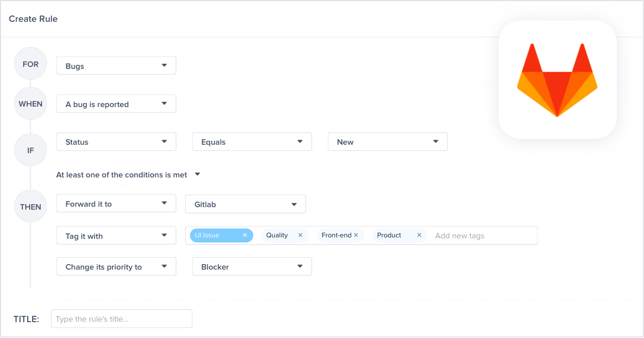Click the GitLab fox logo
644x338 pixels.
pyautogui.click(x=557, y=80)
